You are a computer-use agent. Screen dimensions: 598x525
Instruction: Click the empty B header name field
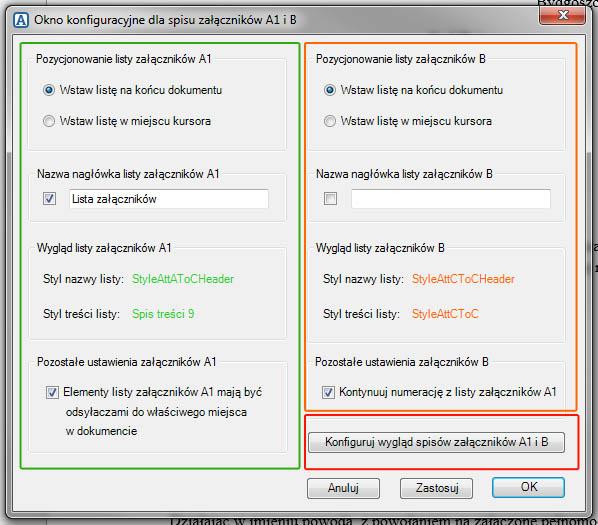pyautogui.click(x=451, y=199)
